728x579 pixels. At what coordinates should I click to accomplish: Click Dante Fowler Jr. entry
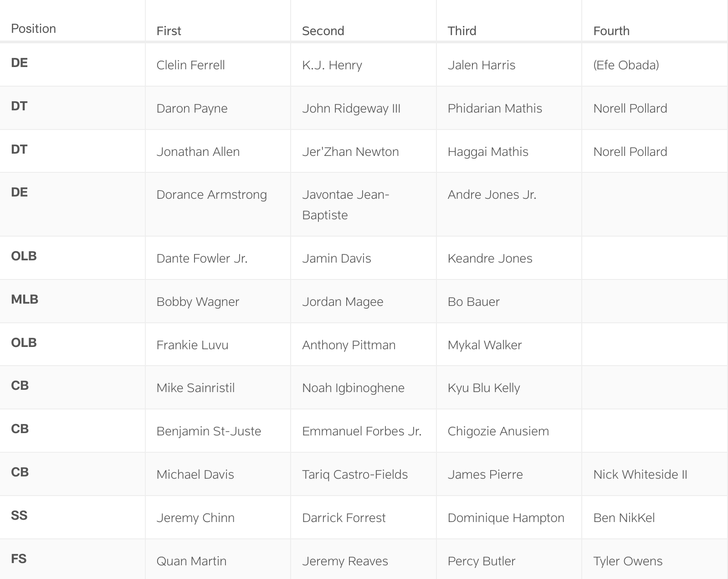202,258
